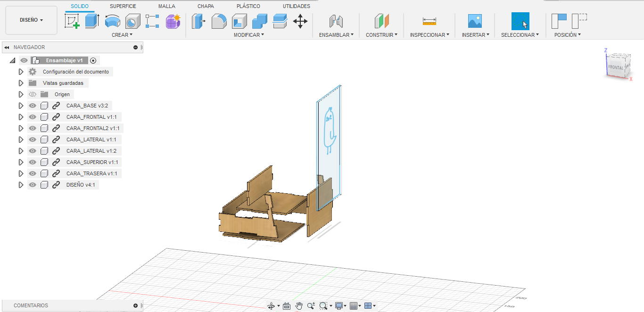Expand the CARA_LATERAL v1:2 node
Image resolution: width=644 pixels, height=312 pixels.
[21, 151]
